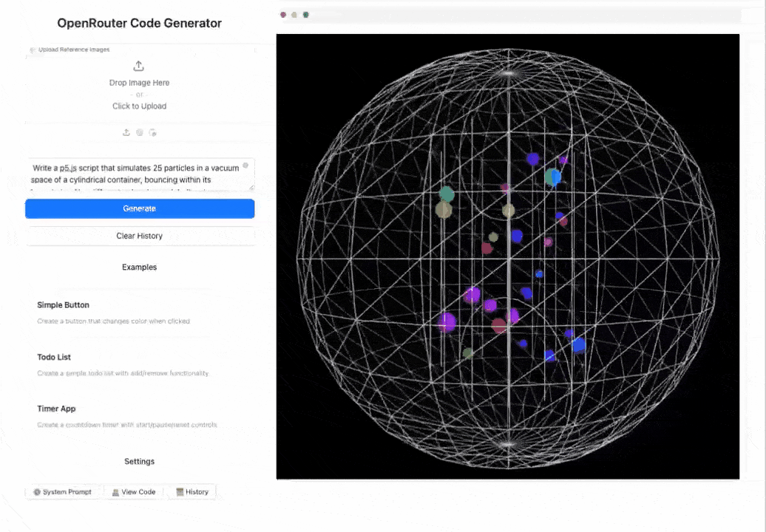Click the Clear History button
Screen dimensions: 766x532
pyautogui.click(x=140, y=236)
